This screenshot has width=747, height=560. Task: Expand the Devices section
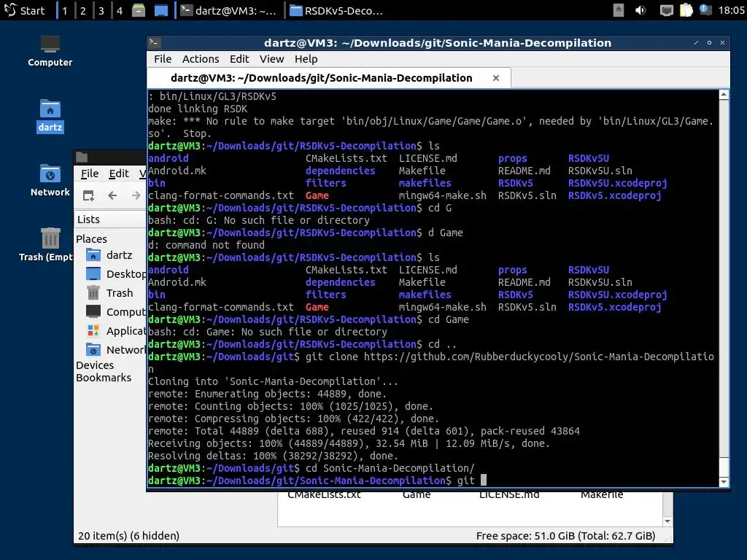[95, 365]
